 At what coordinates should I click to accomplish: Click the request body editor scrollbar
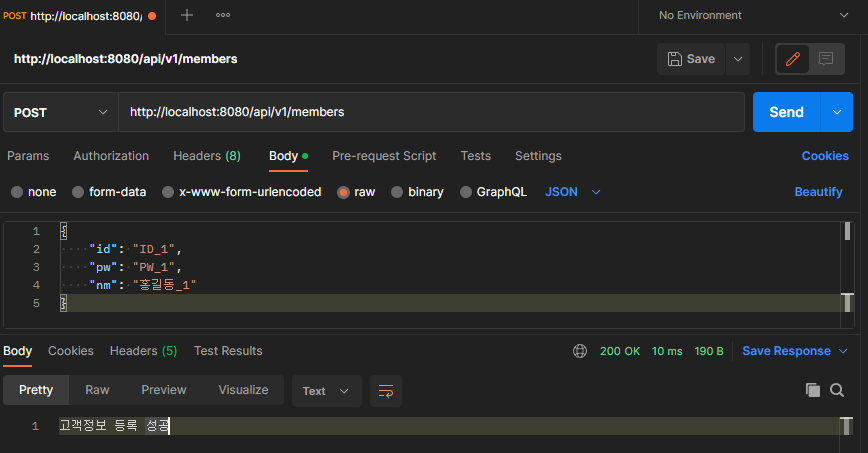(x=847, y=231)
